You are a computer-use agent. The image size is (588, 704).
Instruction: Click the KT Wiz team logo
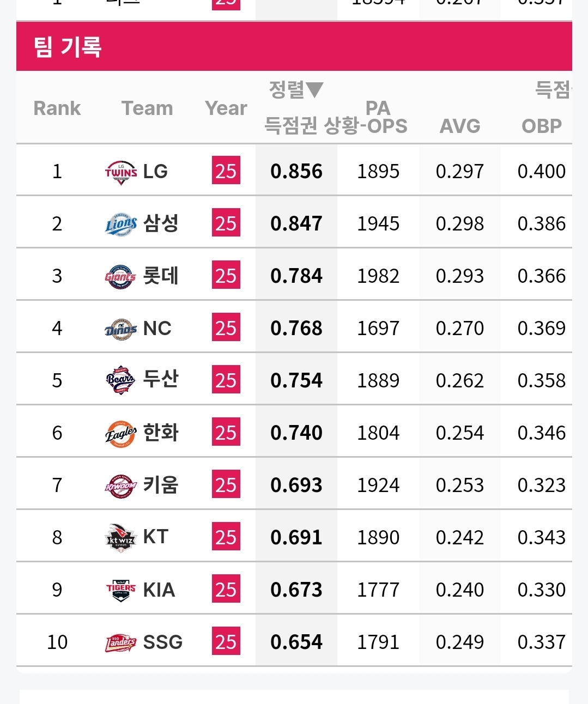click(120, 537)
